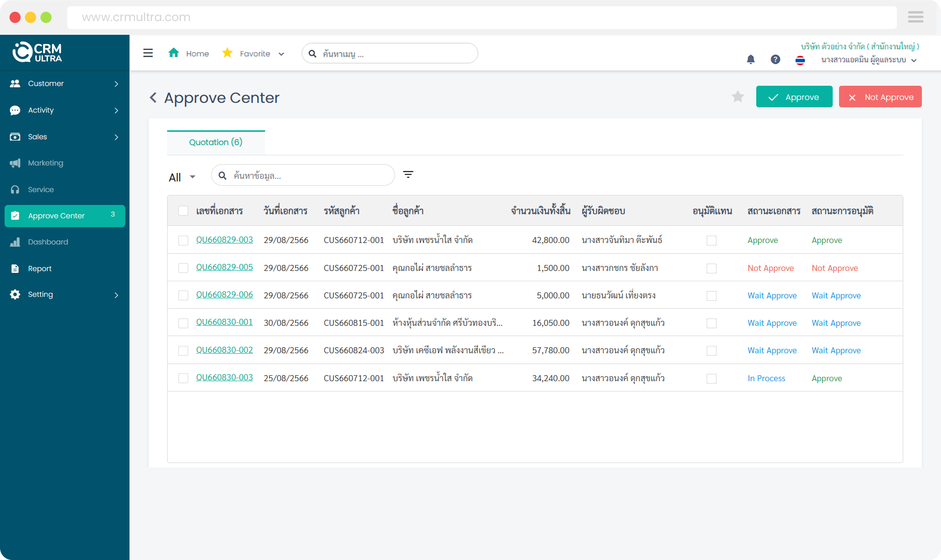This screenshot has height=560, width=941.
Task: Click the Setting gear icon
Action: tap(15, 294)
